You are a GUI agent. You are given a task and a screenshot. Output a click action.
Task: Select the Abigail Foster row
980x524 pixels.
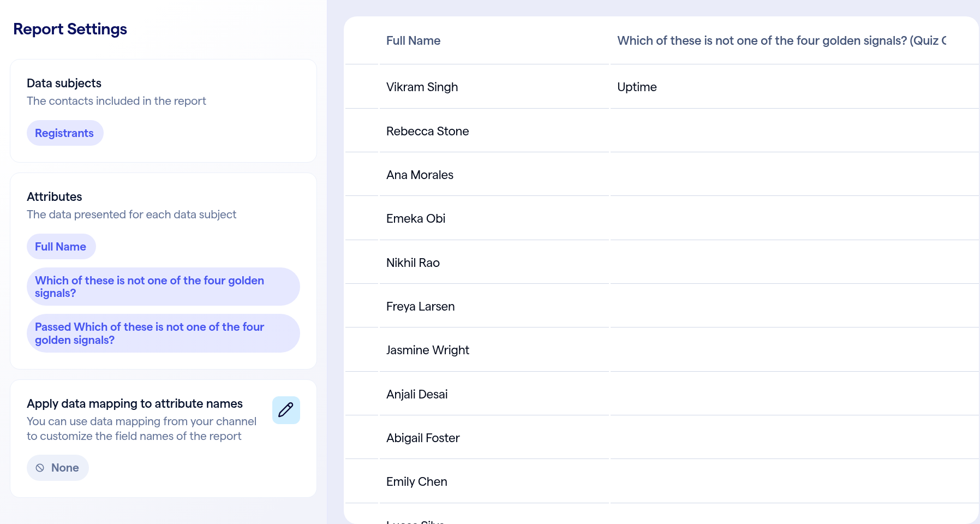[662, 438]
